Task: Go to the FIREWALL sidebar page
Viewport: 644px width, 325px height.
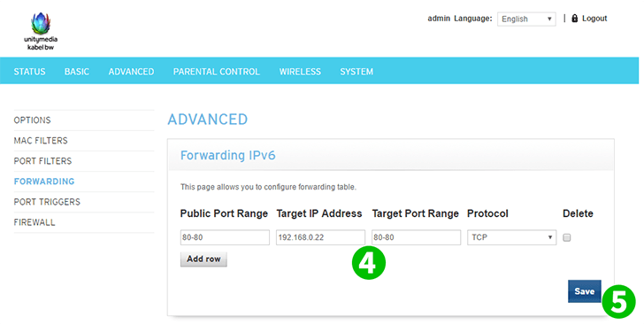Action: click(34, 222)
